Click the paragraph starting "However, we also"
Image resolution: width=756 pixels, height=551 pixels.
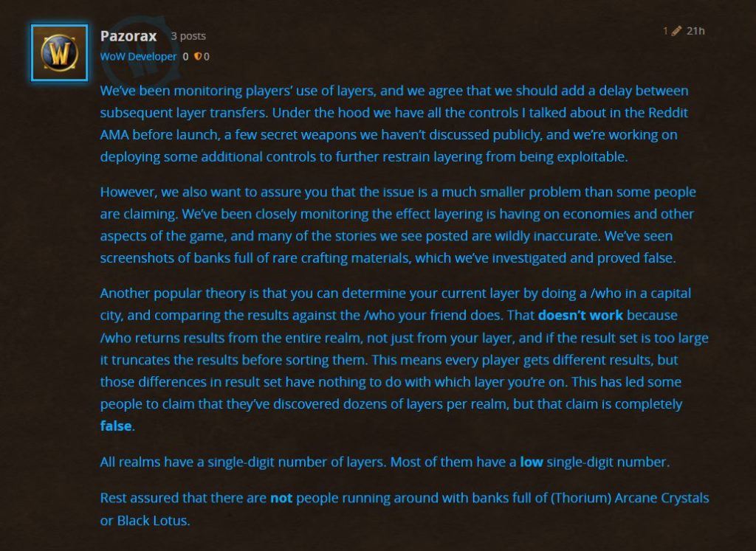398,225
